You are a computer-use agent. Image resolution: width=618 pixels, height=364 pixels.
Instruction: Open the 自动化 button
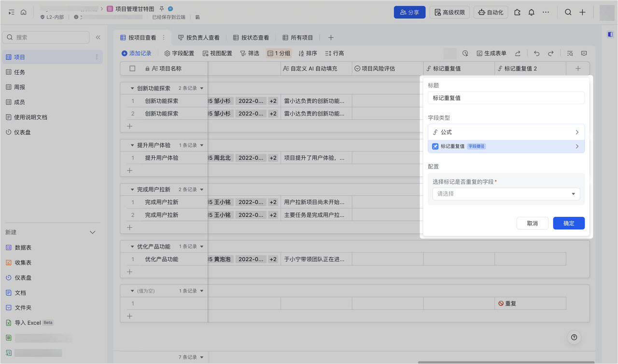coord(491,13)
